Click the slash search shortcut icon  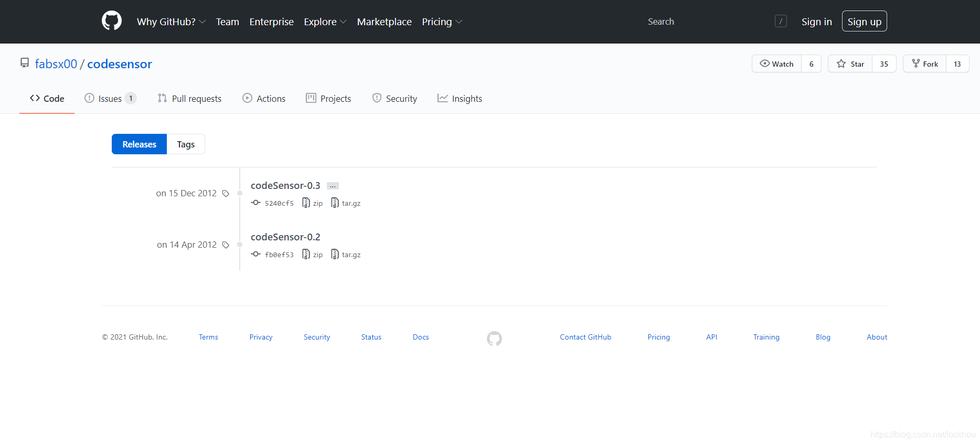[x=781, y=22]
